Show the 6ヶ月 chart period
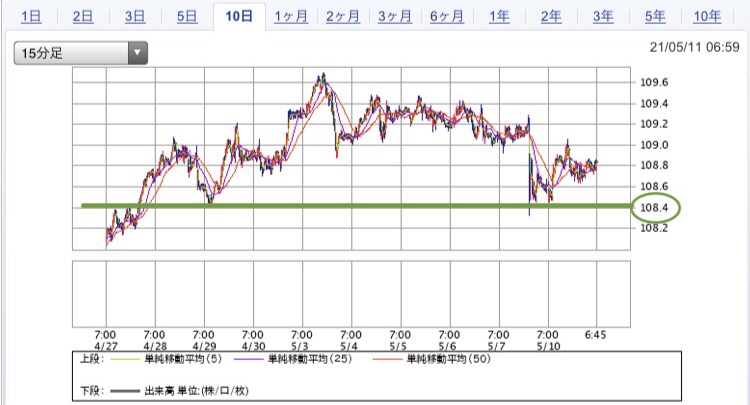Screen dimensions: 750x405 pyautogui.click(x=447, y=17)
